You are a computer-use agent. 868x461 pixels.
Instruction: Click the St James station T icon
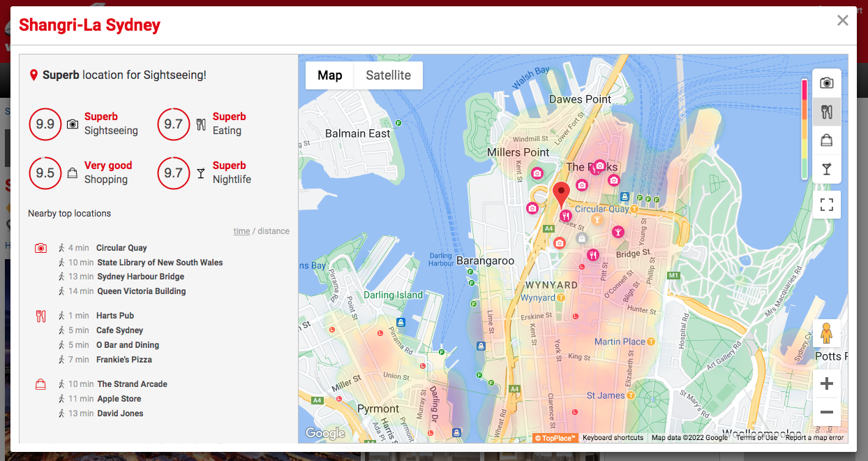click(x=631, y=395)
